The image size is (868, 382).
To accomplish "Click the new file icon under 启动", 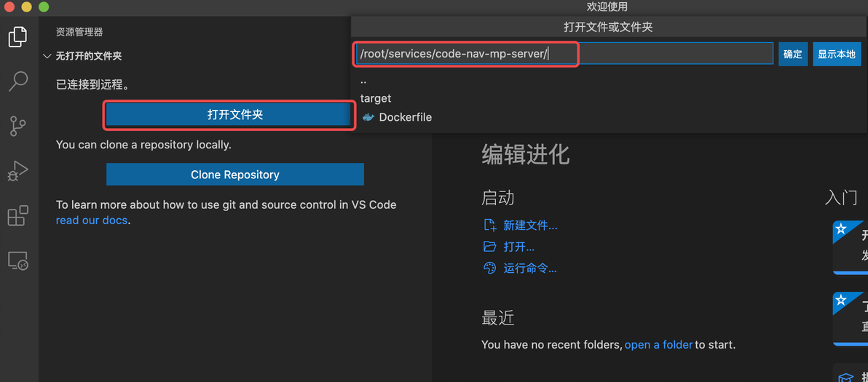I will [490, 226].
